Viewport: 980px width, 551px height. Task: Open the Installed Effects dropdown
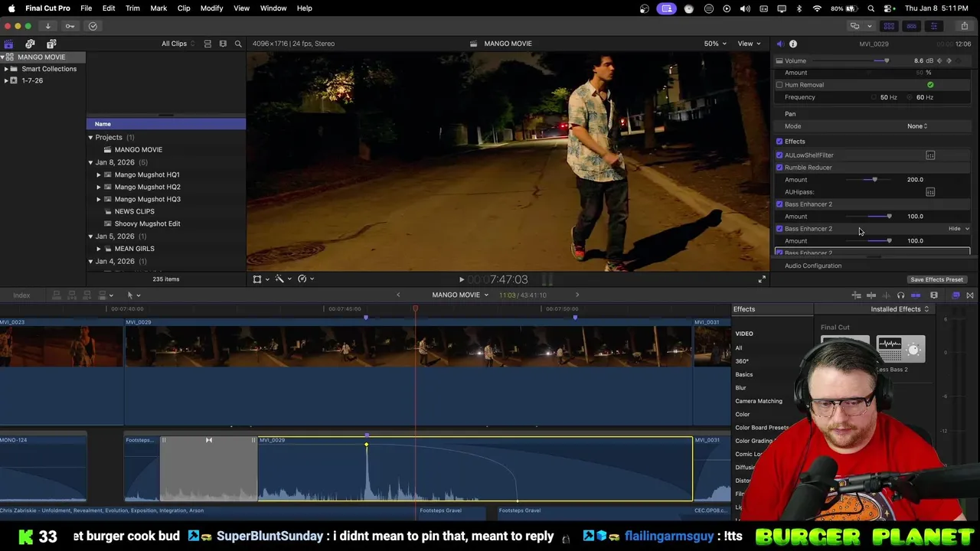(x=900, y=309)
